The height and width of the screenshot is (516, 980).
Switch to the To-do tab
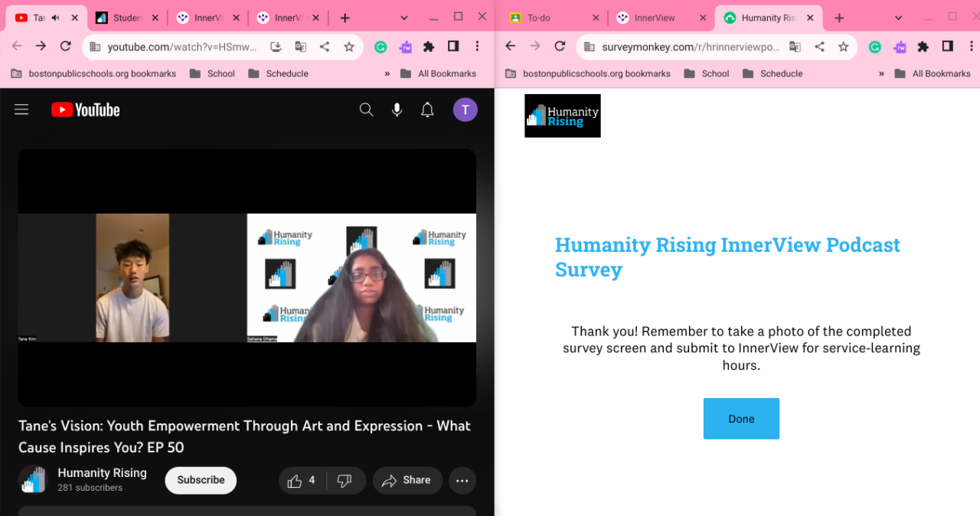pos(539,18)
